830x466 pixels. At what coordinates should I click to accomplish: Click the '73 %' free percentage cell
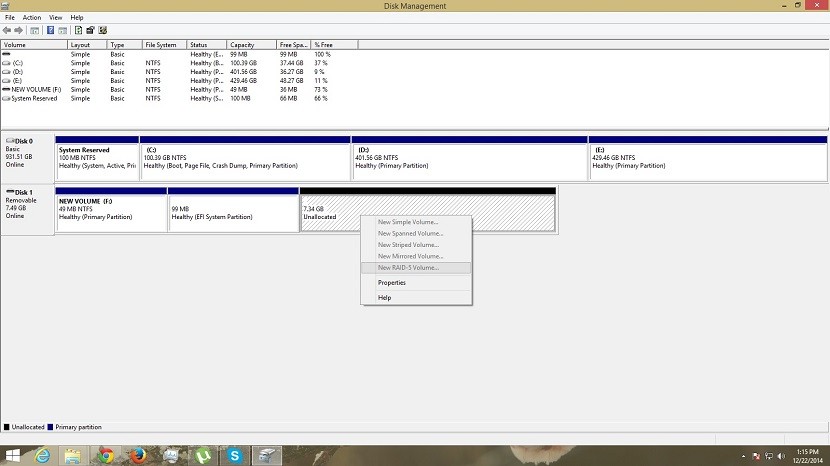(321, 89)
